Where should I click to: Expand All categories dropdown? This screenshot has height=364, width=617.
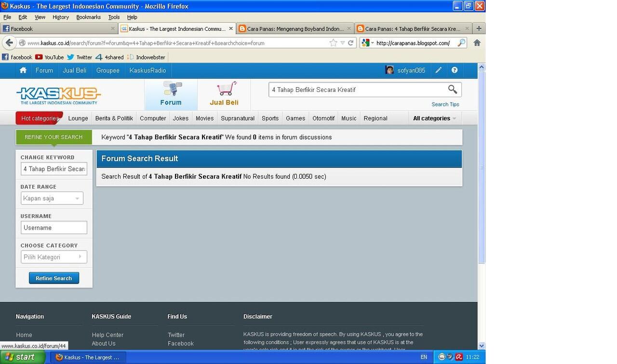[434, 118]
